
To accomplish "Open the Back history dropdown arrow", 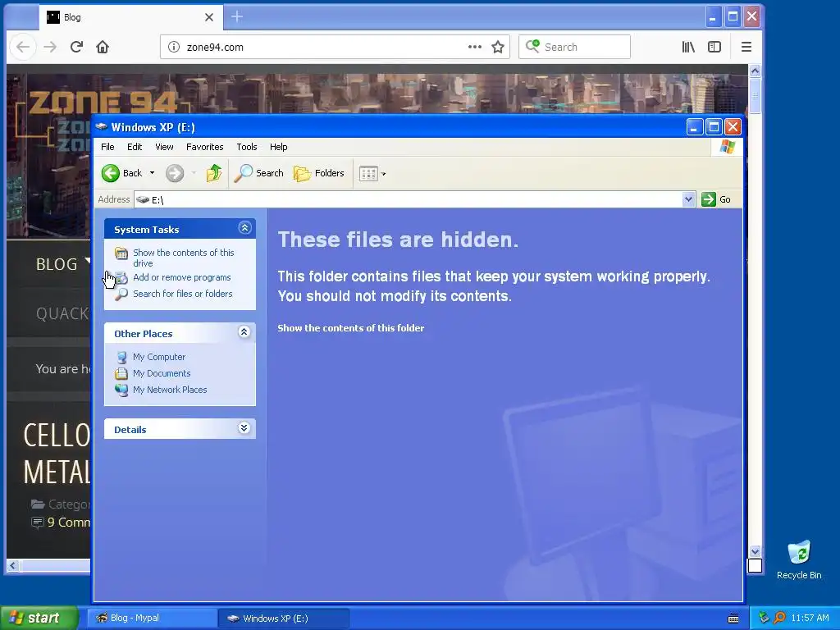I will (x=152, y=173).
